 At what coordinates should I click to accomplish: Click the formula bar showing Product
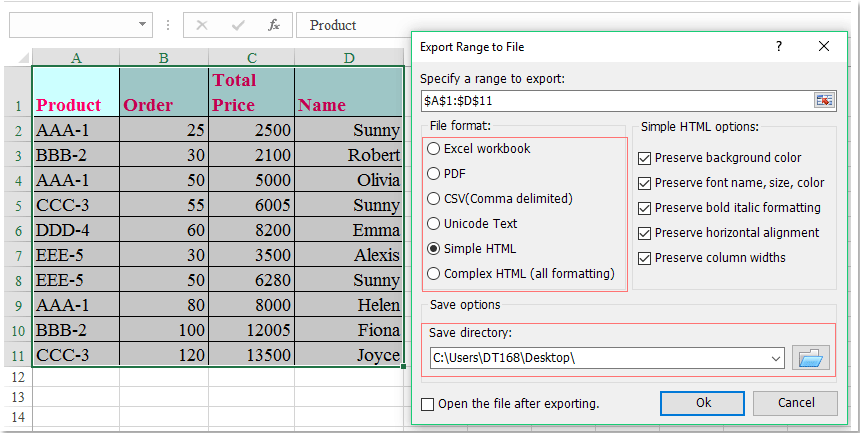coord(576,25)
